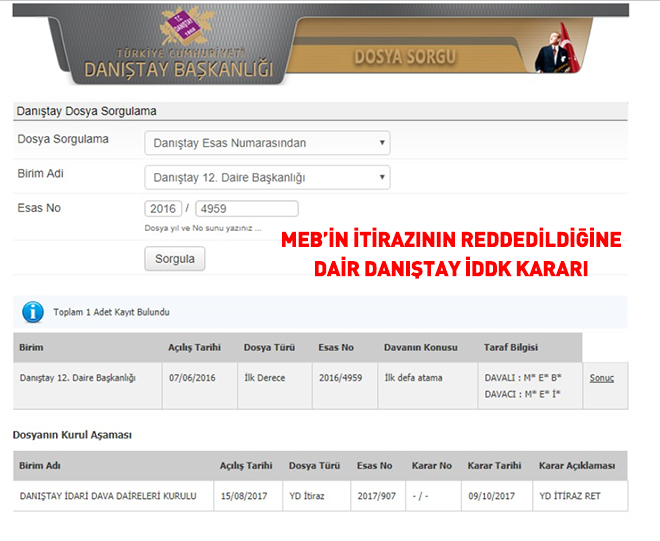Click the Dosya yıl ve No sunu yazınız hint
660x541 pixels.
(203, 228)
